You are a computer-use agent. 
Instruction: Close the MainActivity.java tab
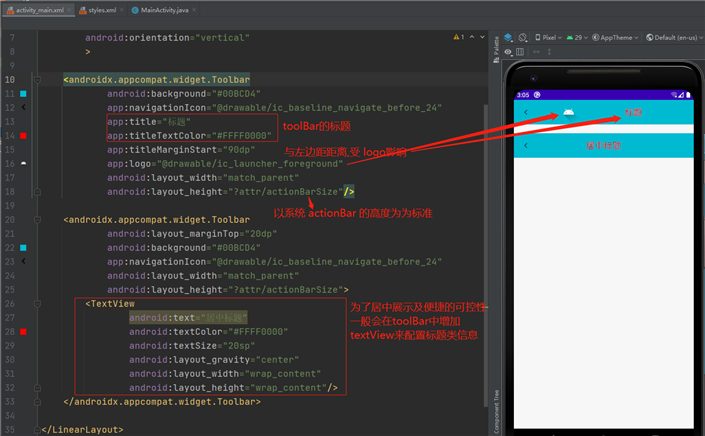coord(194,10)
